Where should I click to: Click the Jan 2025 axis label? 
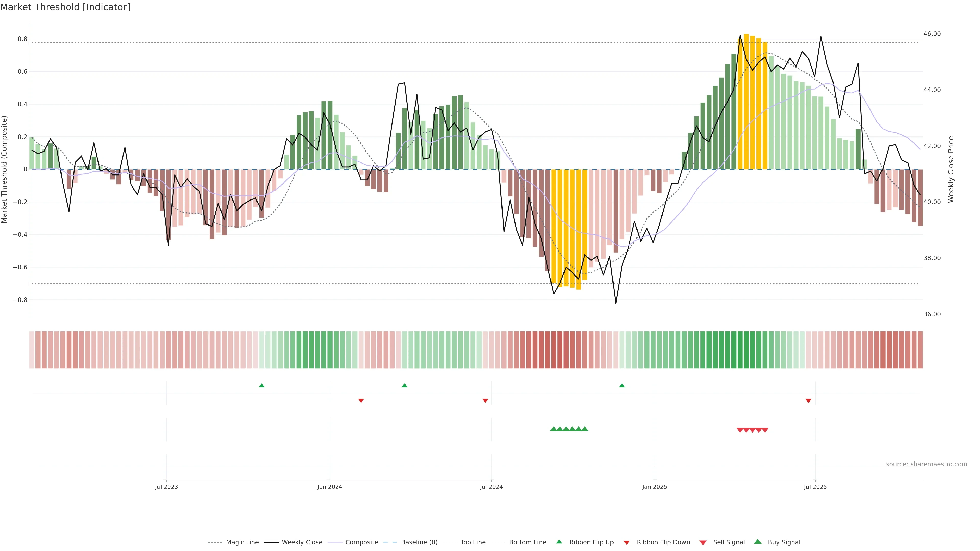pos(654,487)
